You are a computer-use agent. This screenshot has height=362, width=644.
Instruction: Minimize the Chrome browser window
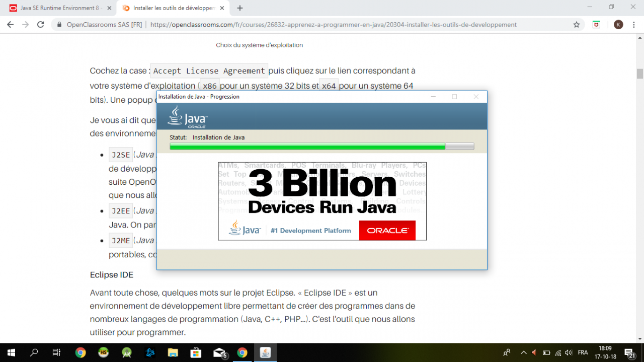(590, 7)
